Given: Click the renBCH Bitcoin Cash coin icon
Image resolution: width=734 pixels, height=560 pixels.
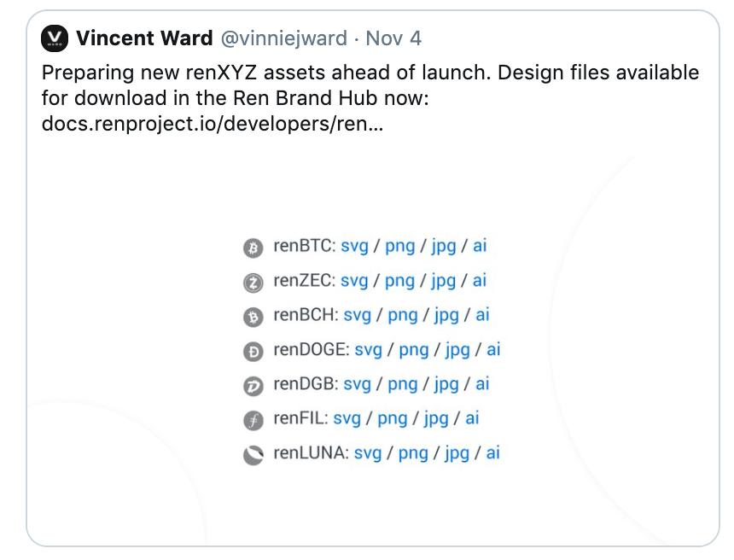Looking at the screenshot, I should (253, 318).
